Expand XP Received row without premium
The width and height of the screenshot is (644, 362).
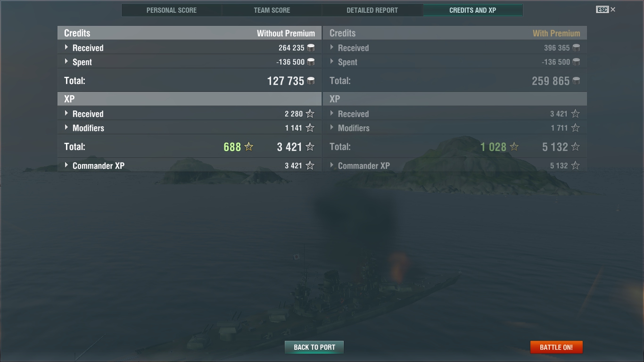point(190,114)
